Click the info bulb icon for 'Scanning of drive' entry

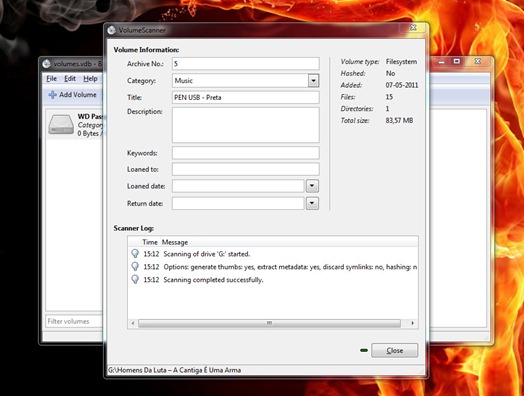135,254
